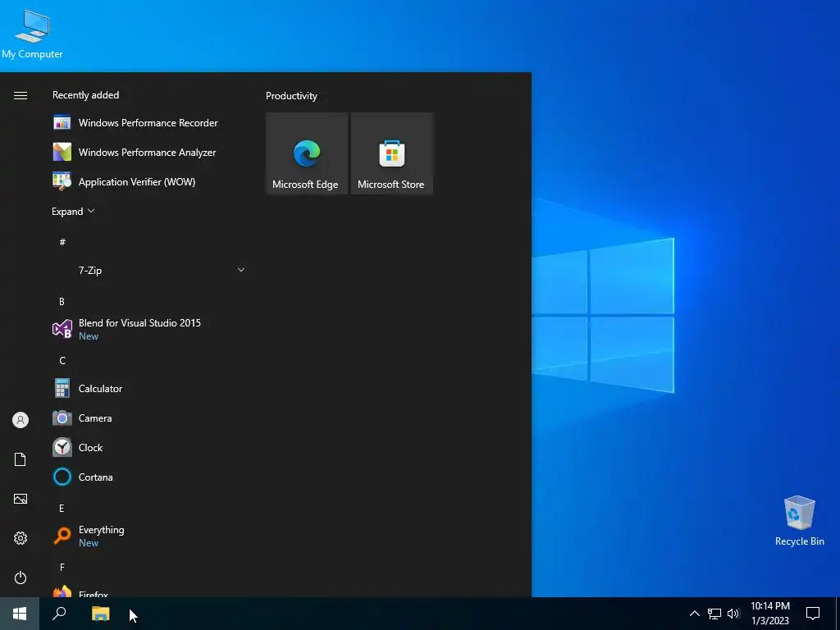Open the notification Action Center icon

point(813,614)
